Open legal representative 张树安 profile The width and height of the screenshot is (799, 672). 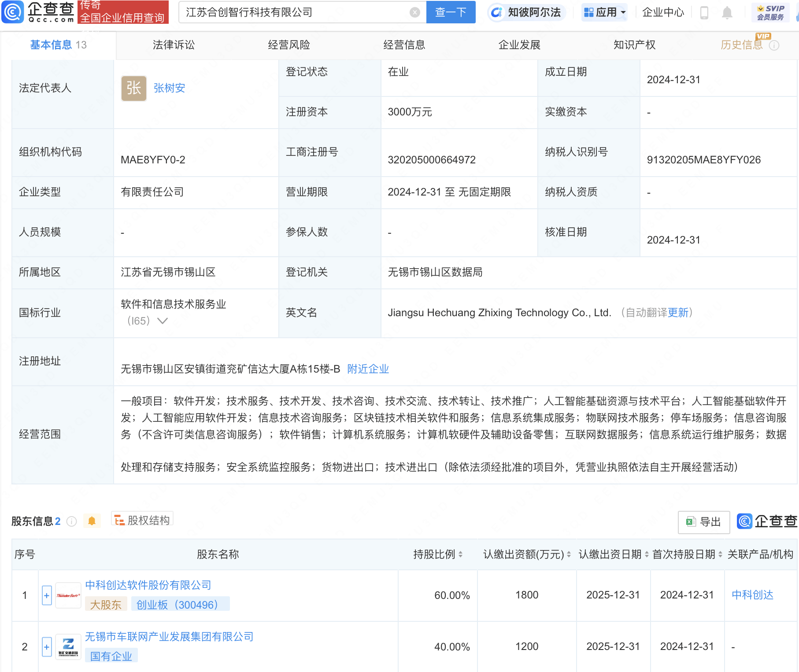point(169,88)
